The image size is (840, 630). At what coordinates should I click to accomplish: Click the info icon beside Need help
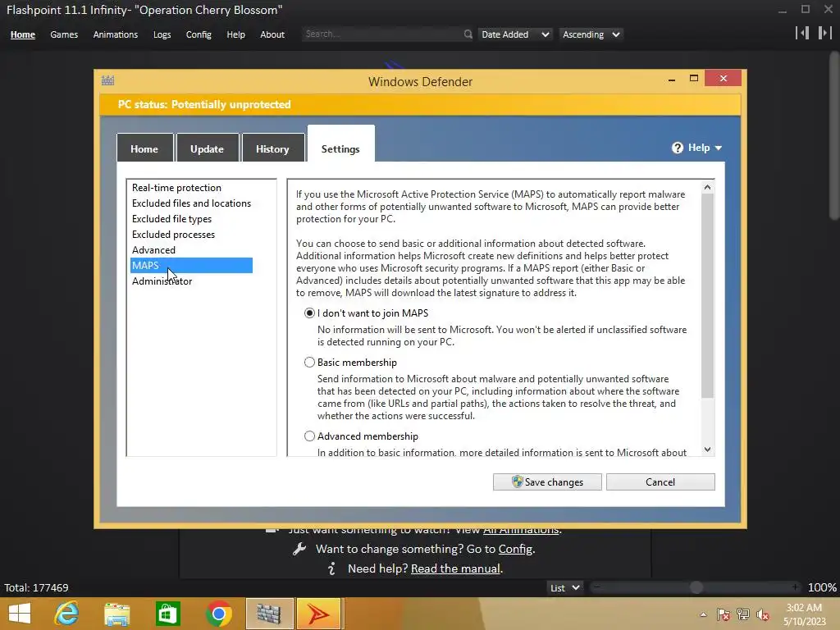332,568
